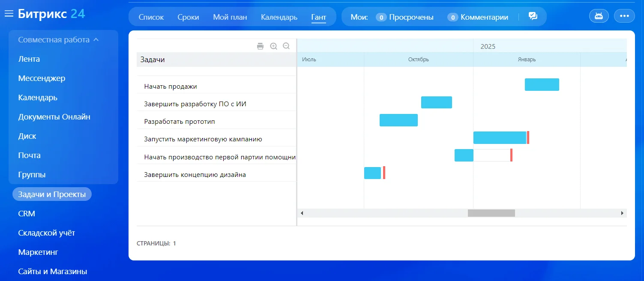Select the Gantt bar for Начать продажи

[x=542, y=84]
